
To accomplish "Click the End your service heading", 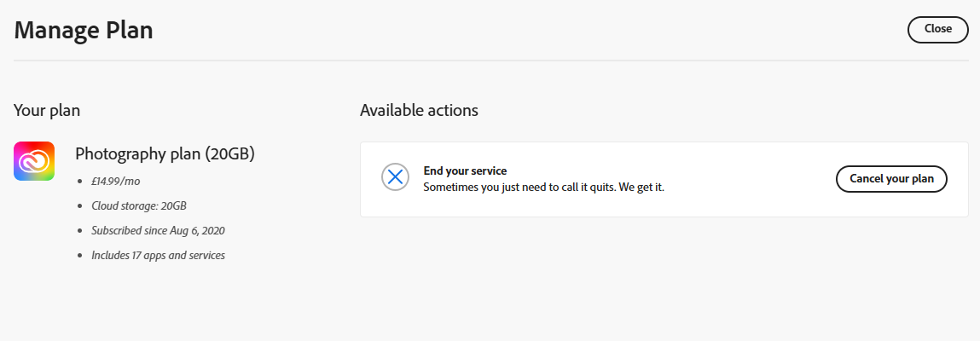I will [465, 170].
